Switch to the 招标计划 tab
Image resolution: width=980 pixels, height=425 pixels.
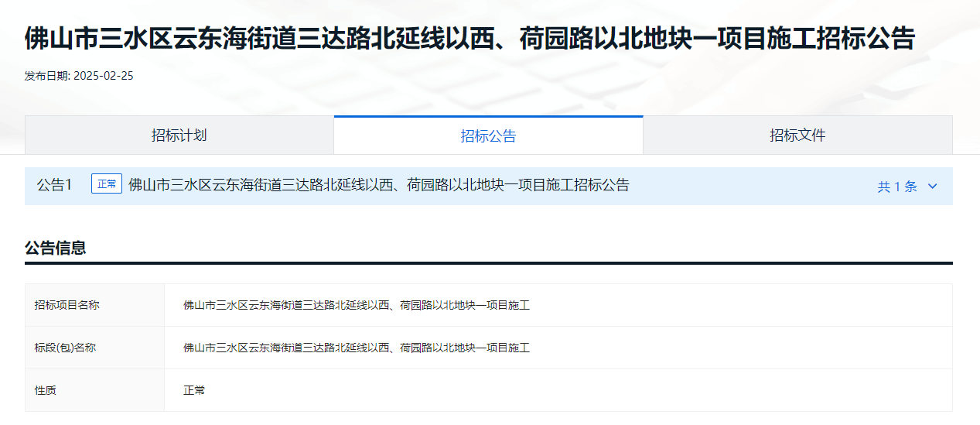tap(179, 135)
